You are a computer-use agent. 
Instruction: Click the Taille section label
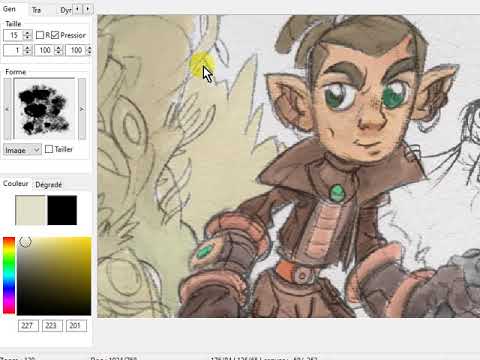(13, 24)
